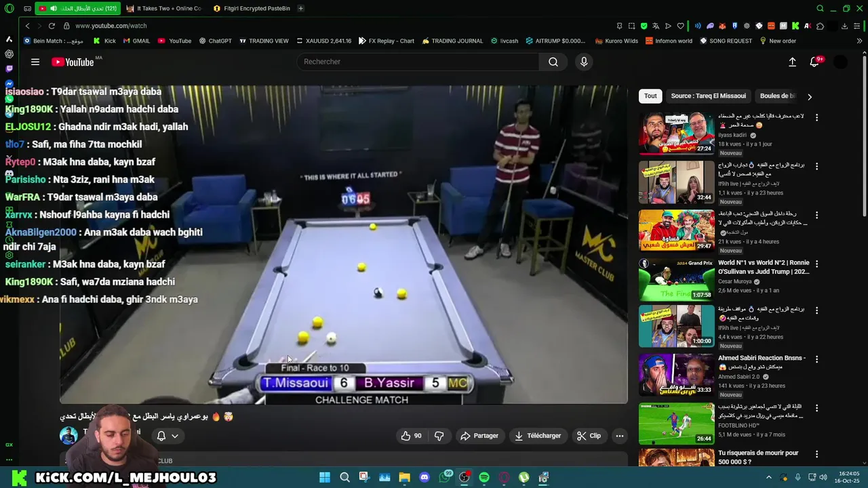This screenshot has height=488, width=868.
Task: Like the video with thumbs up
Action: (412, 436)
